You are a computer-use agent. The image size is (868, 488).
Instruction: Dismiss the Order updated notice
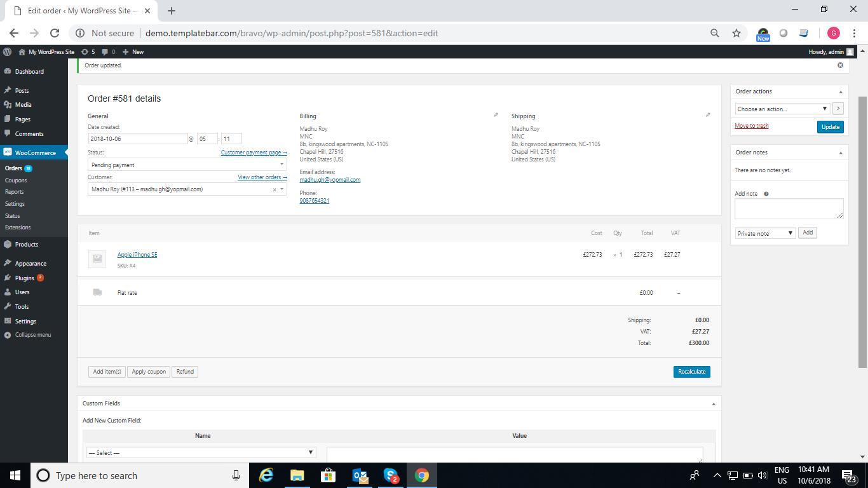(840, 65)
